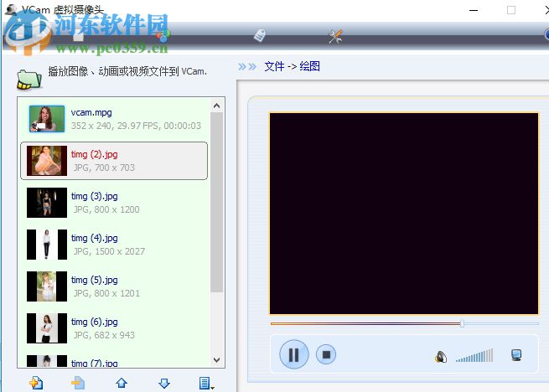This screenshot has height=392, width=549.
Task: Select the timg (6).jpg thumbnail
Action: click(x=47, y=328)
